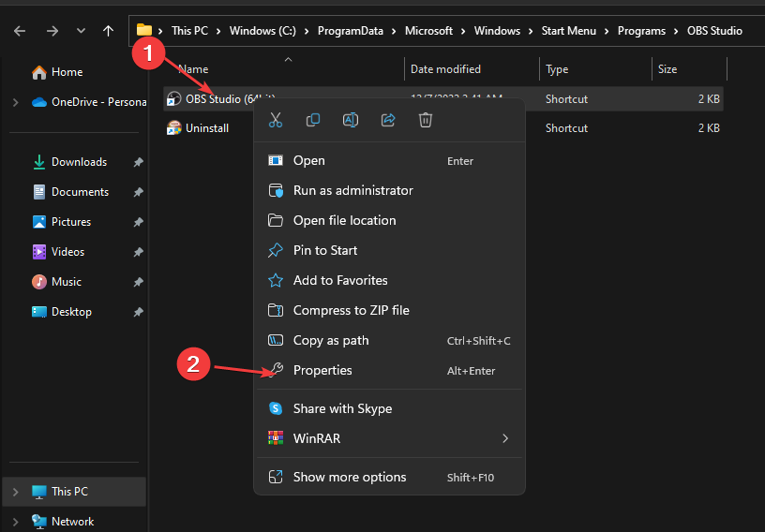Click the ProgramData breadcrumb segment
The image size is (765, 532).
pos(352,31)
